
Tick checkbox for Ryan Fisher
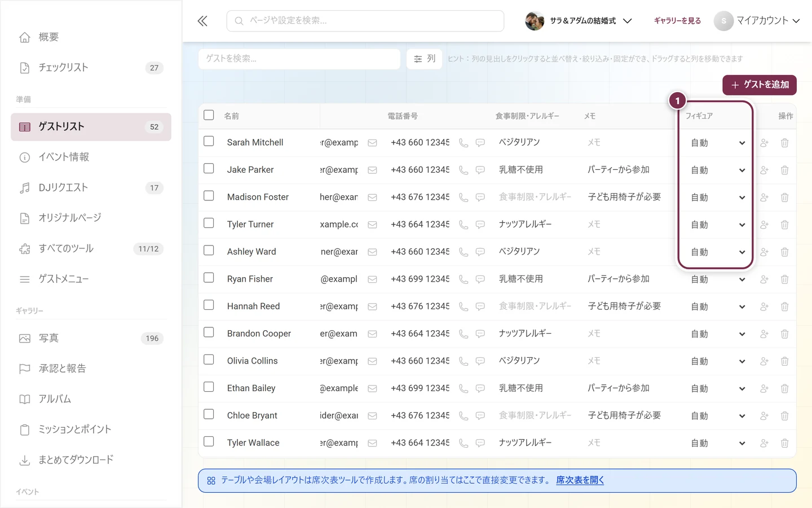pos(209,278)
